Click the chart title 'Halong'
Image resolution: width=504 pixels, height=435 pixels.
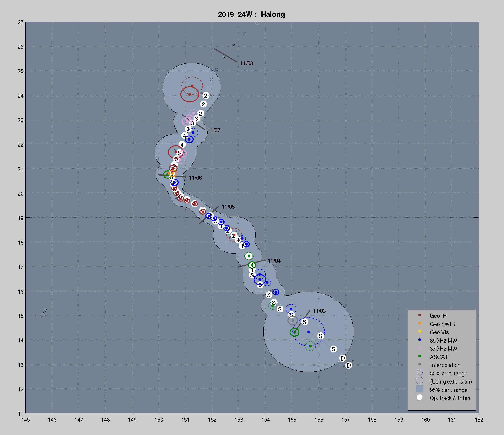tap(273, 14)
